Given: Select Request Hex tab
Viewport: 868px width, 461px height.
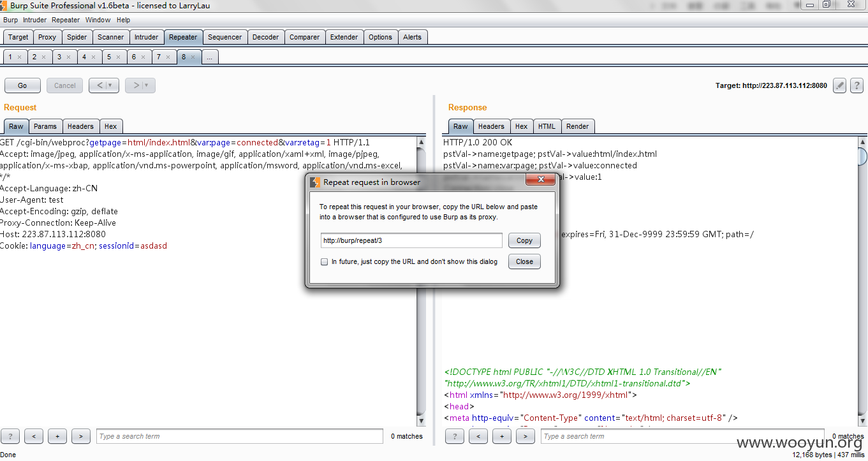Looking at the screenshot, I should coord(111,126).
